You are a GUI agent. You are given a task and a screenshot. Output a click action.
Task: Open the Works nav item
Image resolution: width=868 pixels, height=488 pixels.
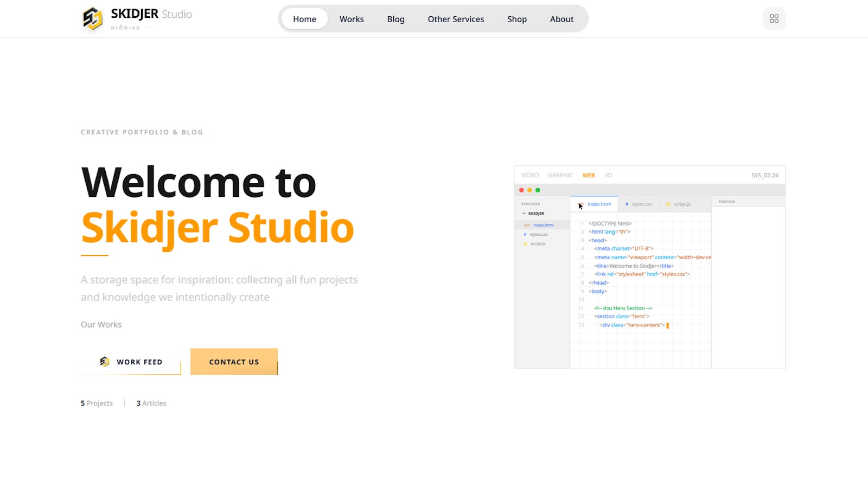click(352, 19)
